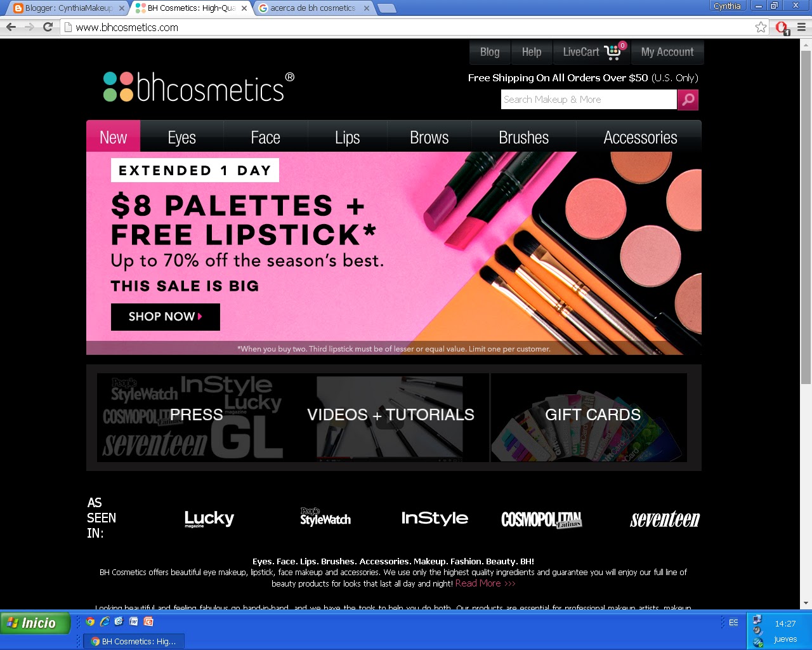The height and width of the screenshot is (650, 812).
Task: Click the EXTENDED 1 DAY label
Action: (x=195, y=170)
